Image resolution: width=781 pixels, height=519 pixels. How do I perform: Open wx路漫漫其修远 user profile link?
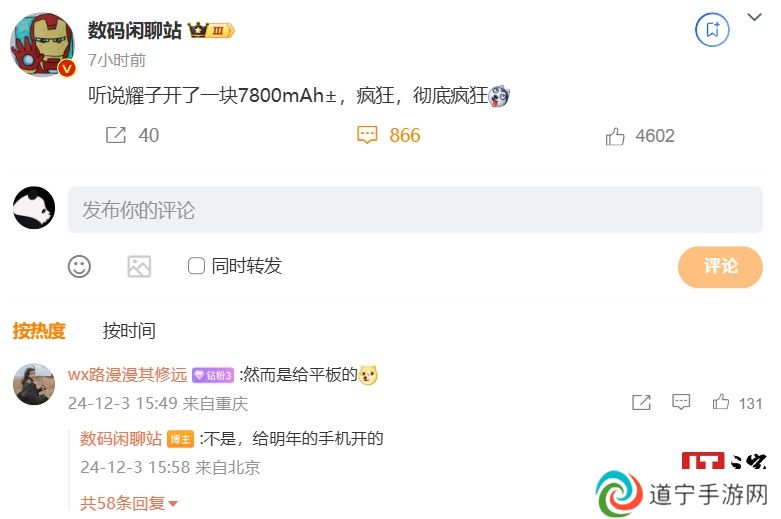pyautogui.click(x=128, y=375)
